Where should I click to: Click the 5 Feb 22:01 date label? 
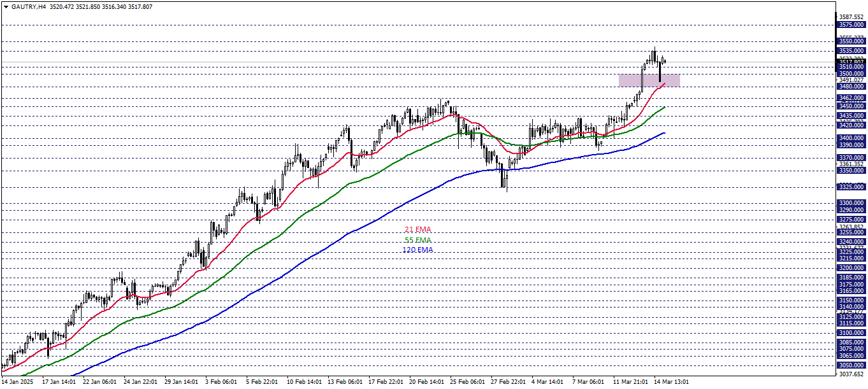point(263,382)
